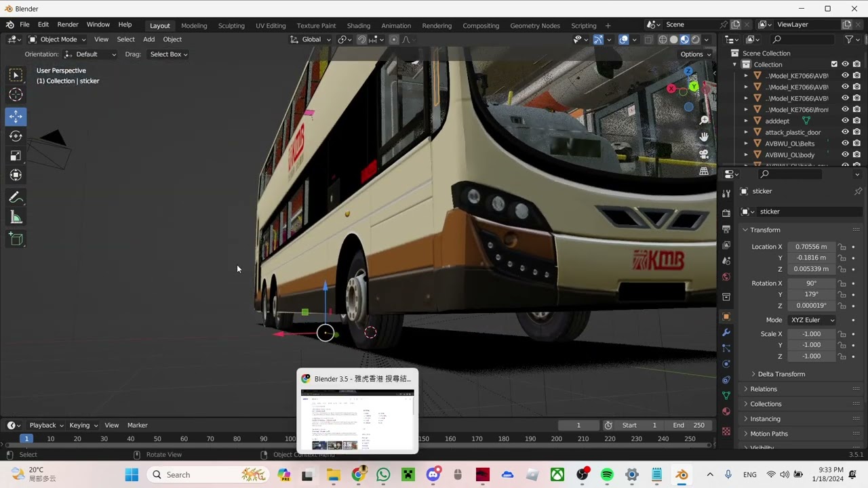Open the Material properties tab

(726, 411)
